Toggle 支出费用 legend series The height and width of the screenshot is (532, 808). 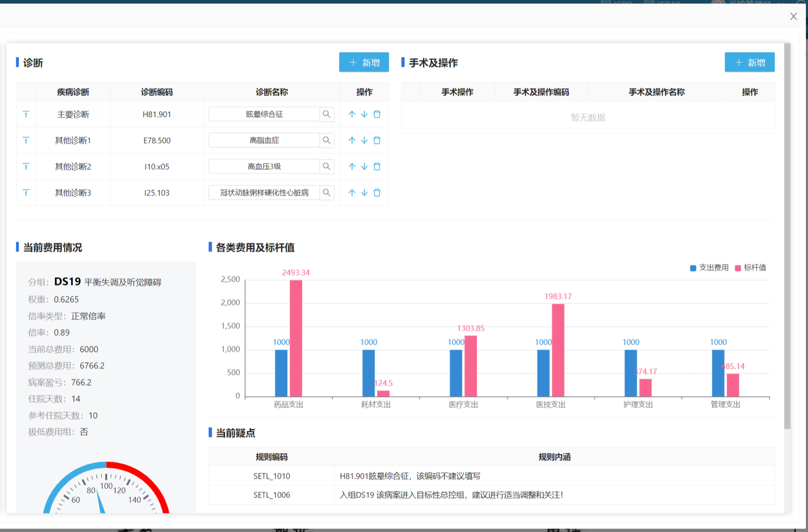coord(709,268)
